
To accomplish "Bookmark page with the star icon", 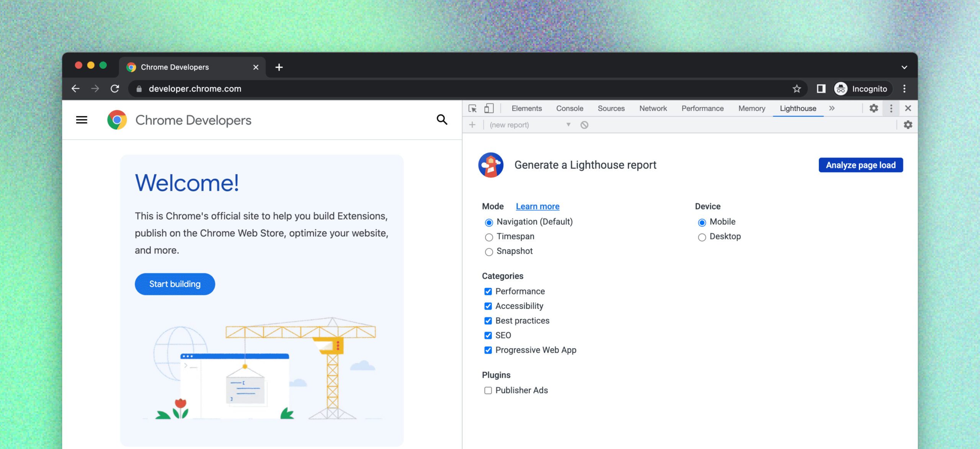I will click(797, 89).
